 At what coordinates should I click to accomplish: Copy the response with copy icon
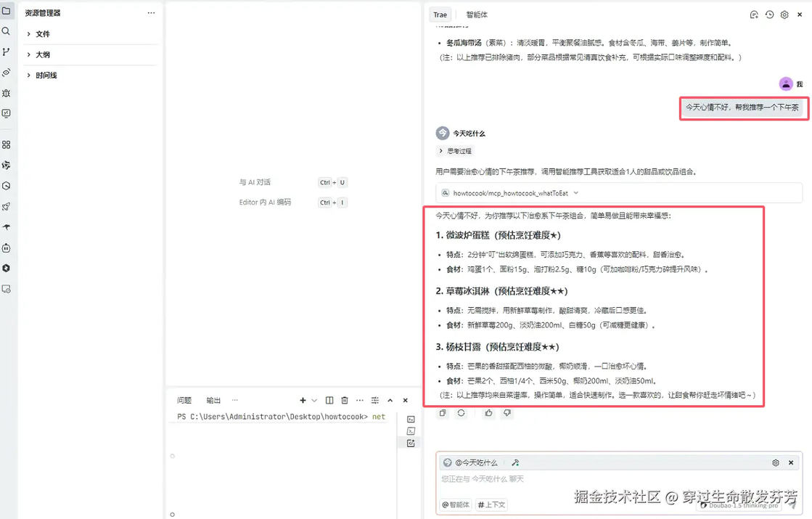point(443,413)
